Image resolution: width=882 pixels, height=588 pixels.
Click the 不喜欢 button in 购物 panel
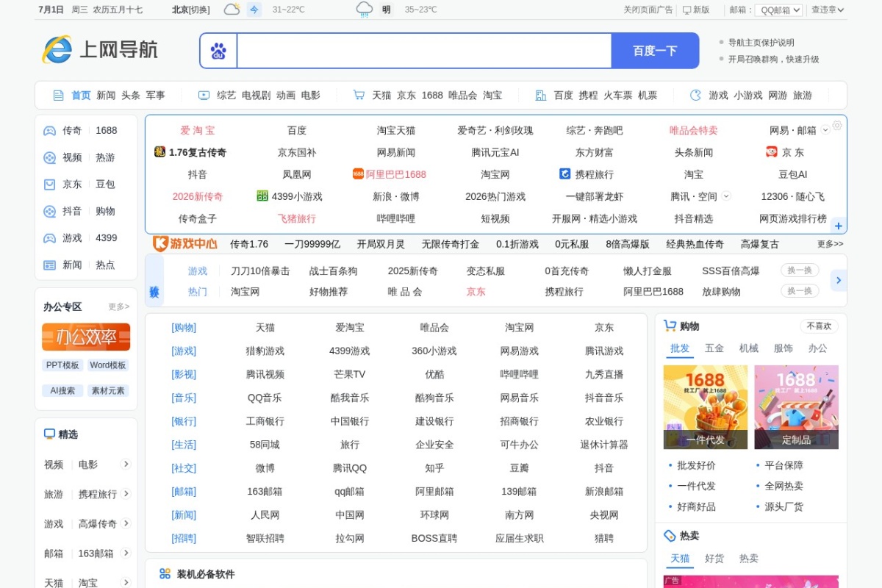click(819, 326)
